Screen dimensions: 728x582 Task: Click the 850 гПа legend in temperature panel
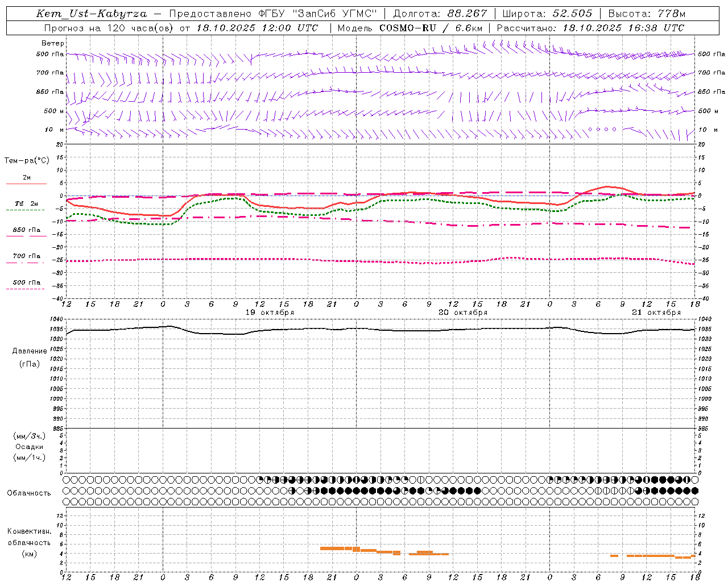[27, 230]
